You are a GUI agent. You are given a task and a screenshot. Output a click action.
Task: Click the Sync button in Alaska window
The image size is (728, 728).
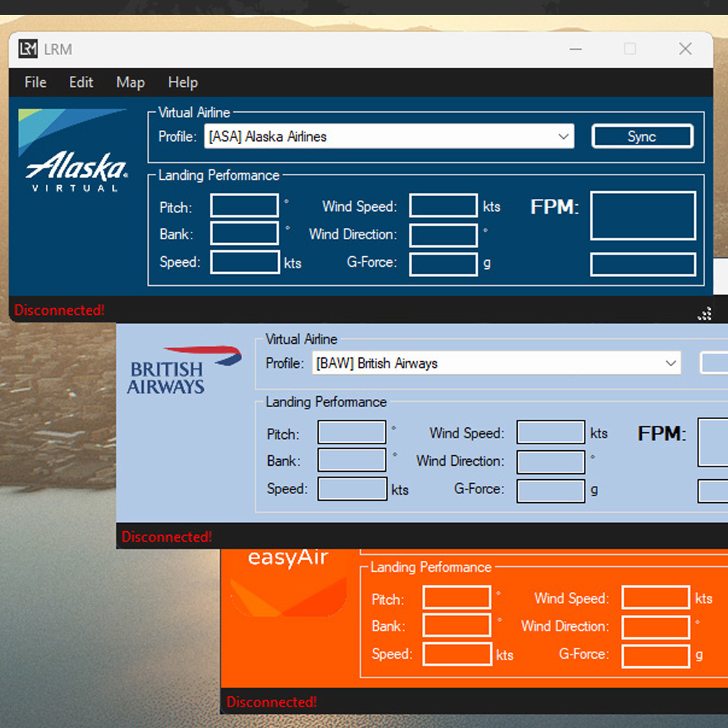[x=642, y=137]
